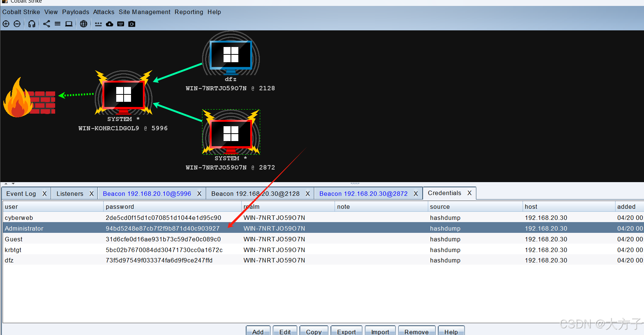
Task: Close the Event Log tab
Action: (44, 194)
